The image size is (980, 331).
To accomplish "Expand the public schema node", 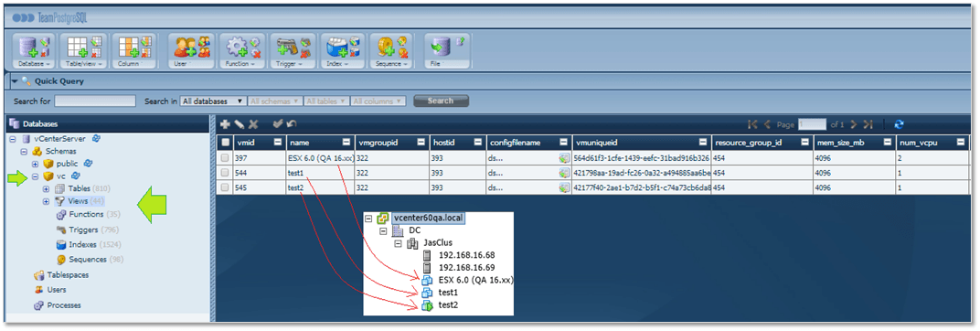I will coord(35,164).
